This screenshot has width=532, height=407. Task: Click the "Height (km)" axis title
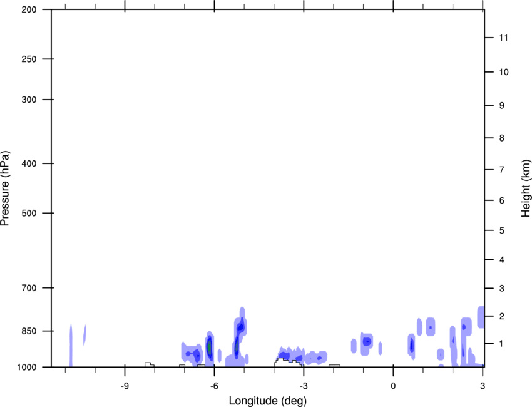526,188
